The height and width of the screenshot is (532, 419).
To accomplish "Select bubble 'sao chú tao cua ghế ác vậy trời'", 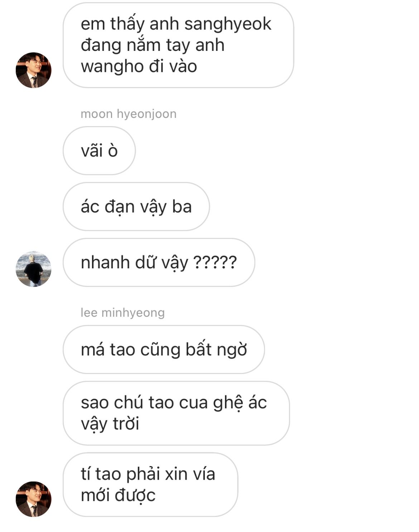I will (x=176, y=413).
